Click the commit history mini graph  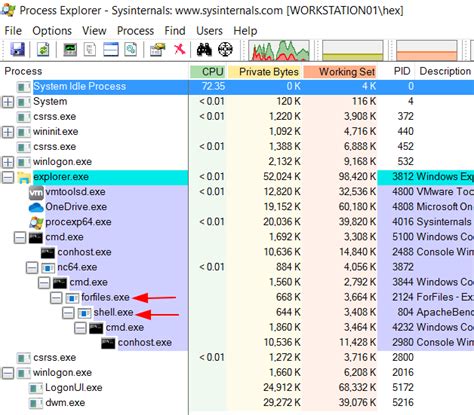coord(353,50)
